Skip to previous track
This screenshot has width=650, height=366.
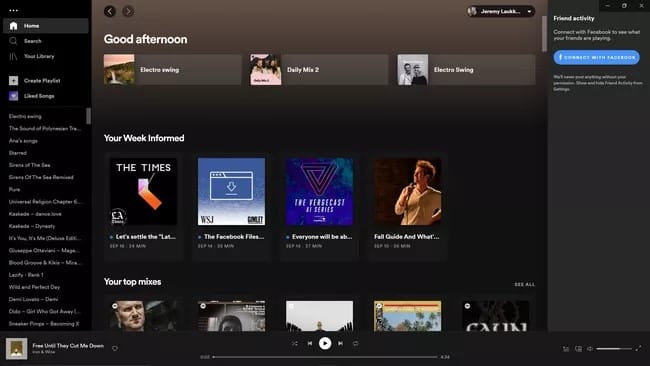[310, 344]
